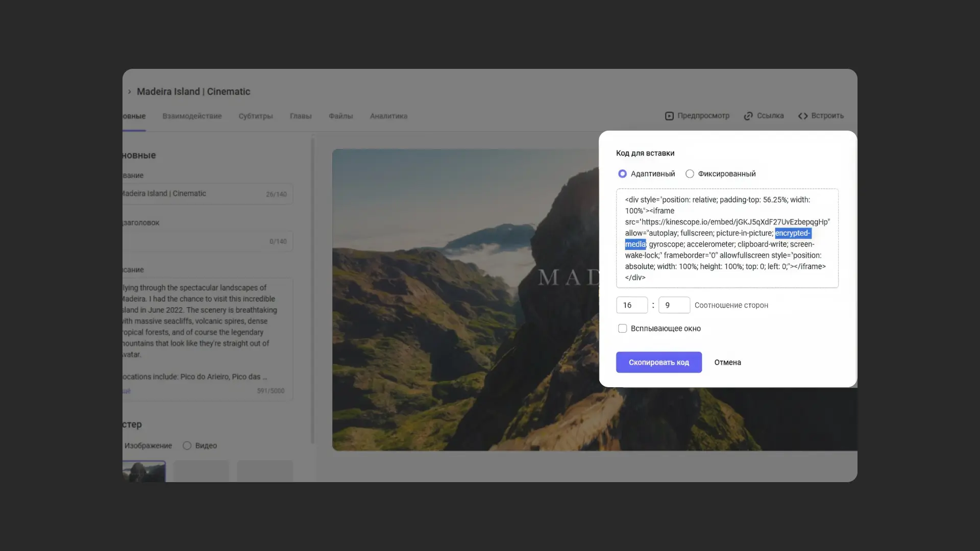Select the first poster thumbnail image
The height and width of the screenshot is (551, 980).
coord(144,471)
